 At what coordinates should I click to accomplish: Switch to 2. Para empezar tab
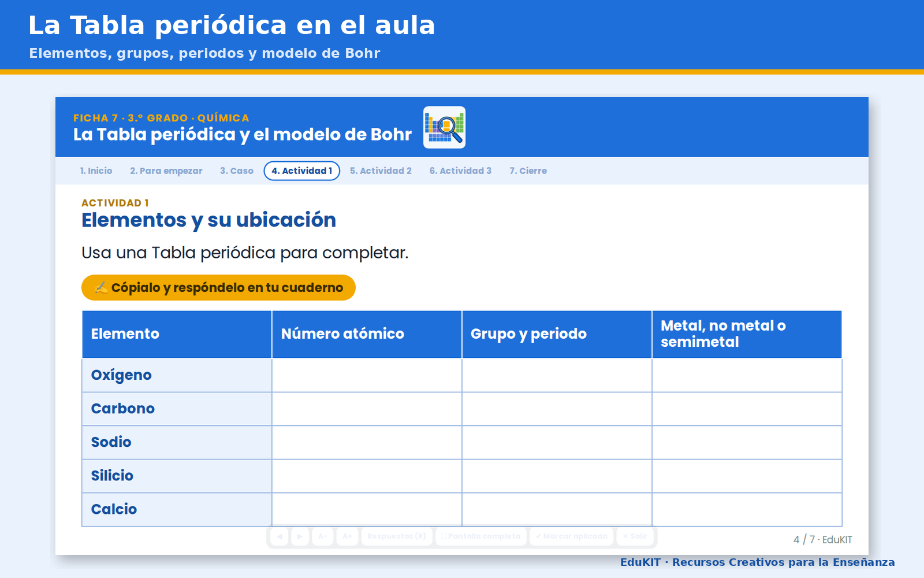[x=166, y=171]
